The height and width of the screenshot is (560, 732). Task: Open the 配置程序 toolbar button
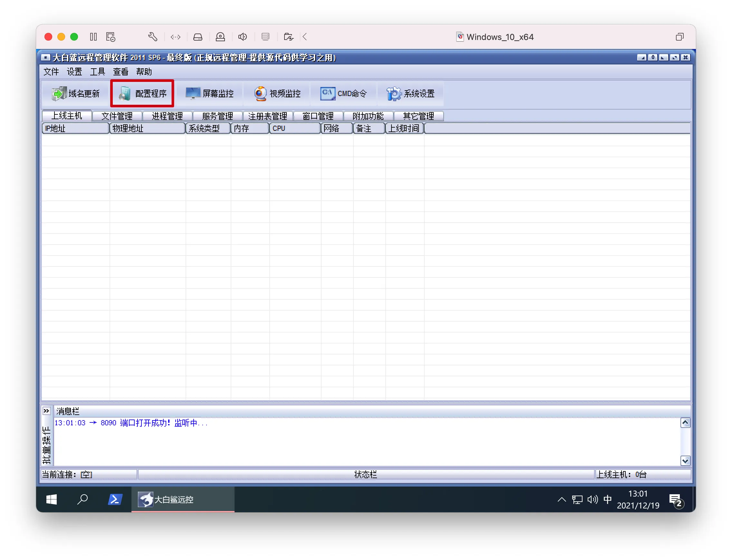[143, 94]
